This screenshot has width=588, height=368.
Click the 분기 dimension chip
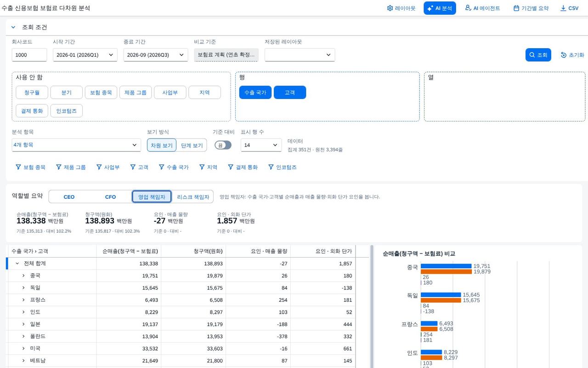point(67,92)
